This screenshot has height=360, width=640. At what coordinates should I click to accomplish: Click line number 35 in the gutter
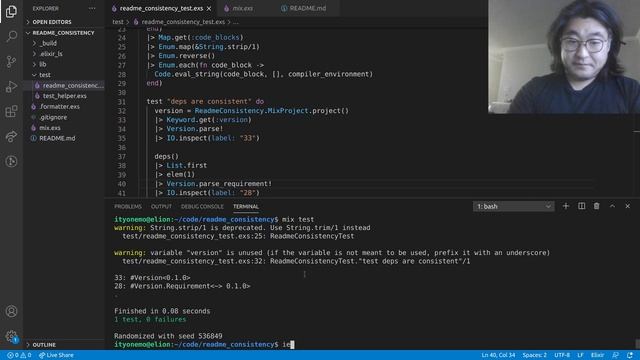pyautogui.click(x=121, y=138)
